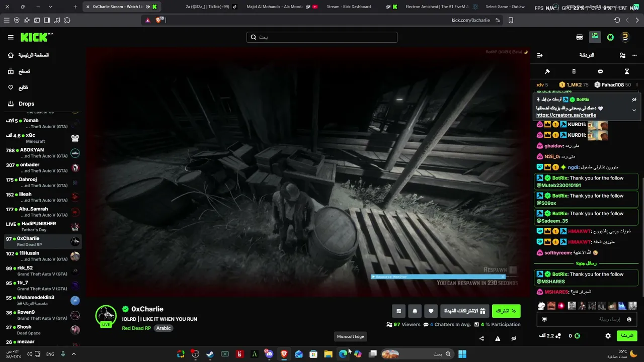The image size is (644, 362).
Task: Open the تصفح browse sidebar item
Action: coord(19,71)
